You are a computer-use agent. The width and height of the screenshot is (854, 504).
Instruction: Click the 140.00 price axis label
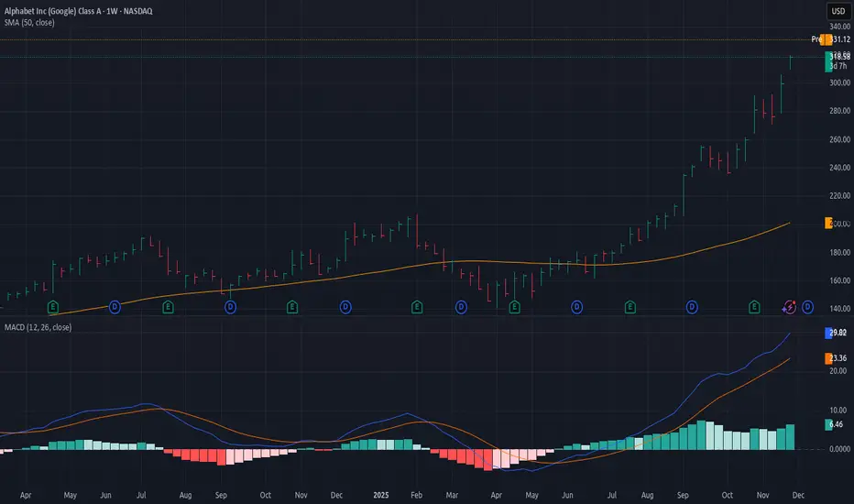pyautogui.click(x=839, y=309)
